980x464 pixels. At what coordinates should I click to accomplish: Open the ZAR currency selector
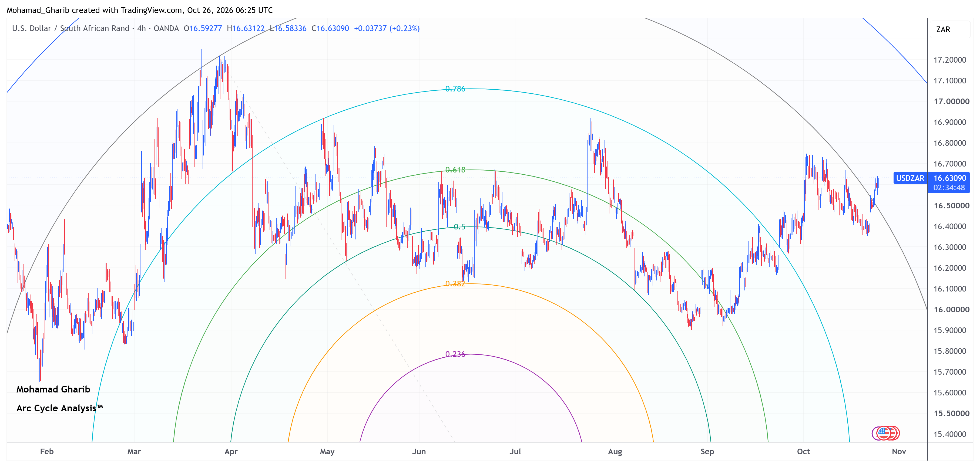950,29
